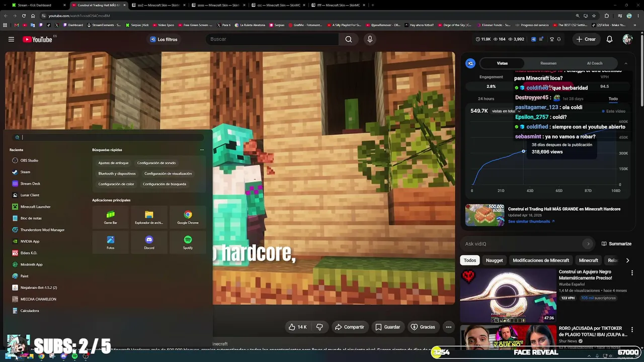
Task: Select Stream - Kick Dashboard browser tab
Action: point(38,5)
